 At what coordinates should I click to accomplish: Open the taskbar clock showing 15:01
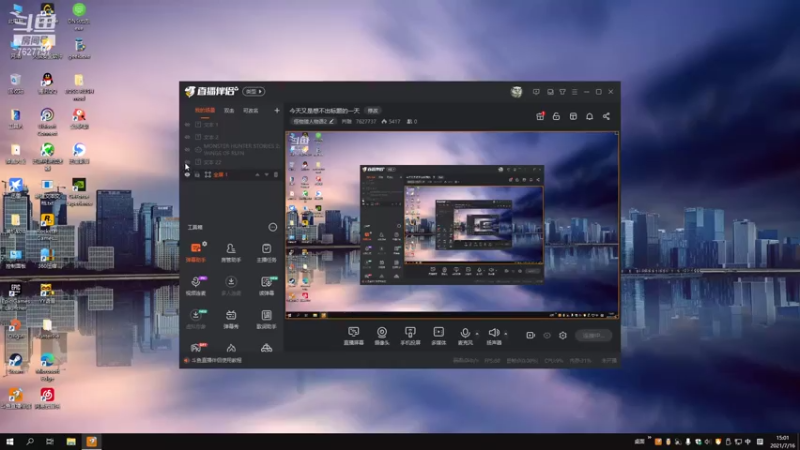point(782,442)
